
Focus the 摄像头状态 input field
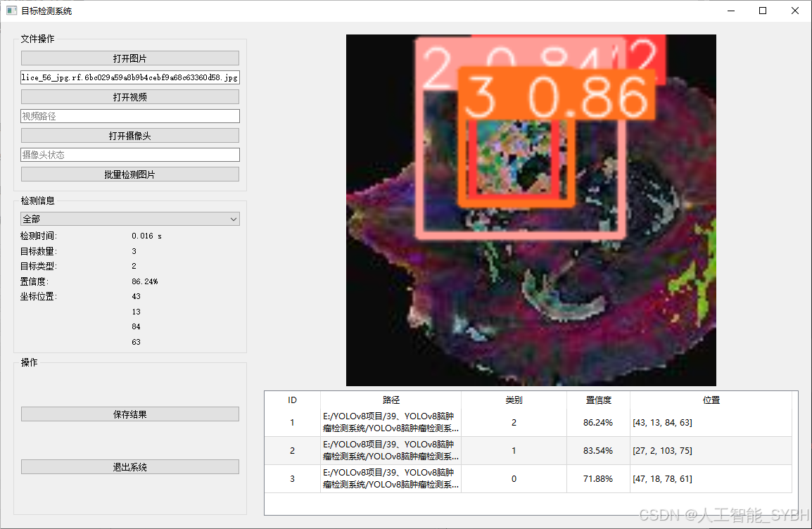pyautogui.click(x=130, y=155)
